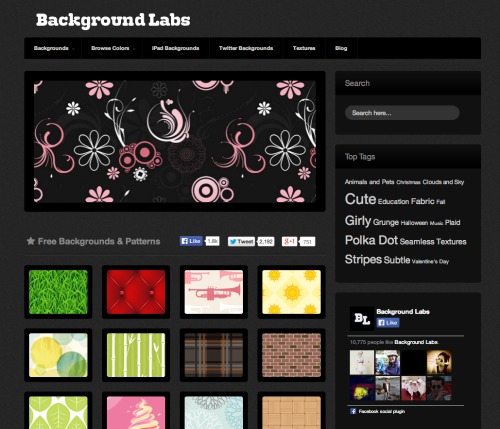500x429 pixels.
Task: Expand the Browse Colors dropdown arrow
Action: (134, 49)
